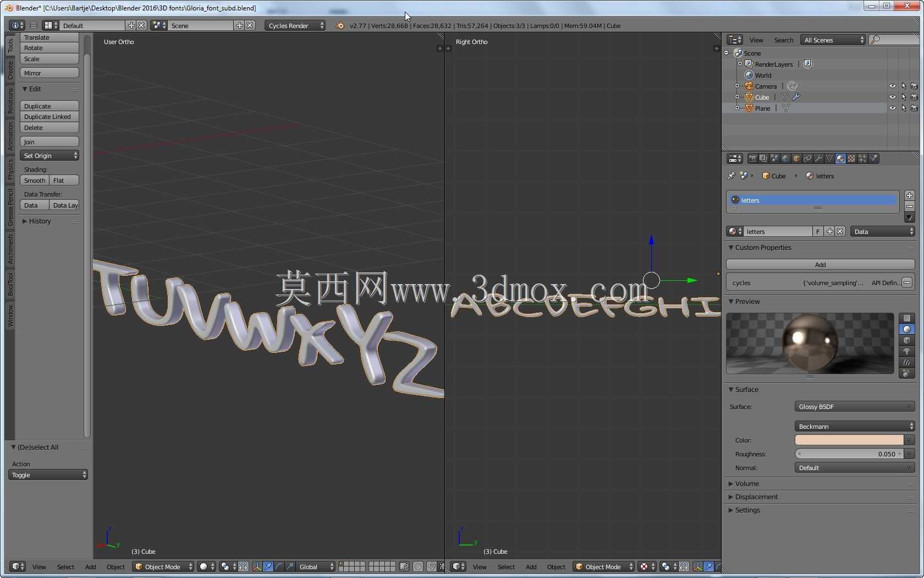
Task: Click the Color swatch in Surface panel
Action: [849, 440]
